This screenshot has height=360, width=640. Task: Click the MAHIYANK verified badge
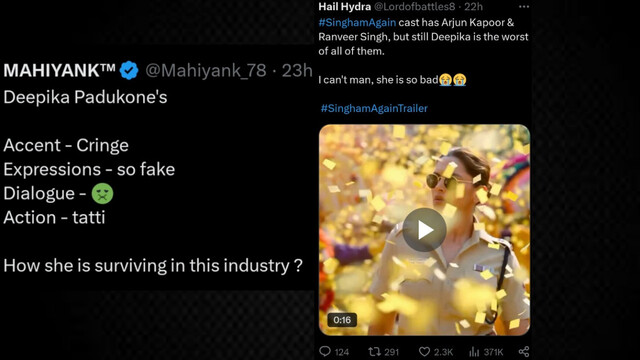point(129,70)
